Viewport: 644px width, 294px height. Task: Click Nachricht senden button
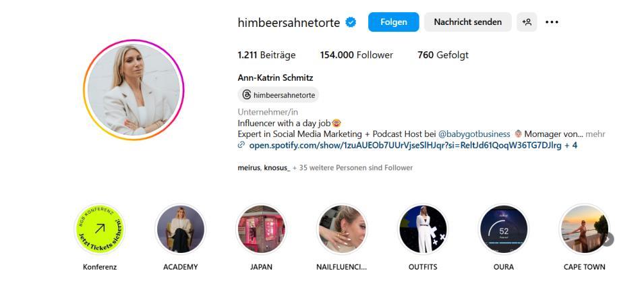tap(468, 22)
